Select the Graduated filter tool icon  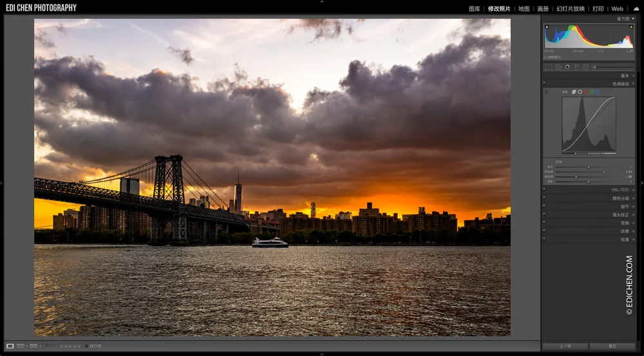pyautogui.click(x=576, y=67)
